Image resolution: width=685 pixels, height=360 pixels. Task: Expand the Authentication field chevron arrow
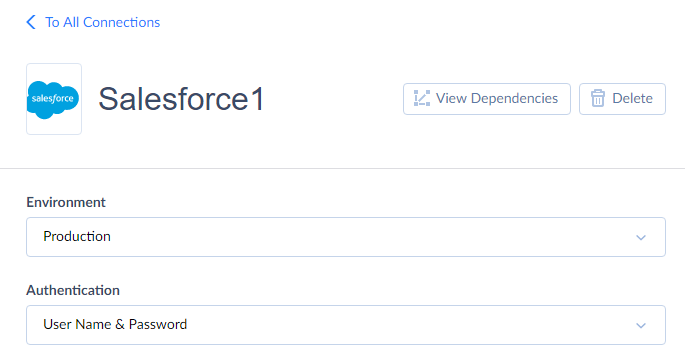point(641,325)
